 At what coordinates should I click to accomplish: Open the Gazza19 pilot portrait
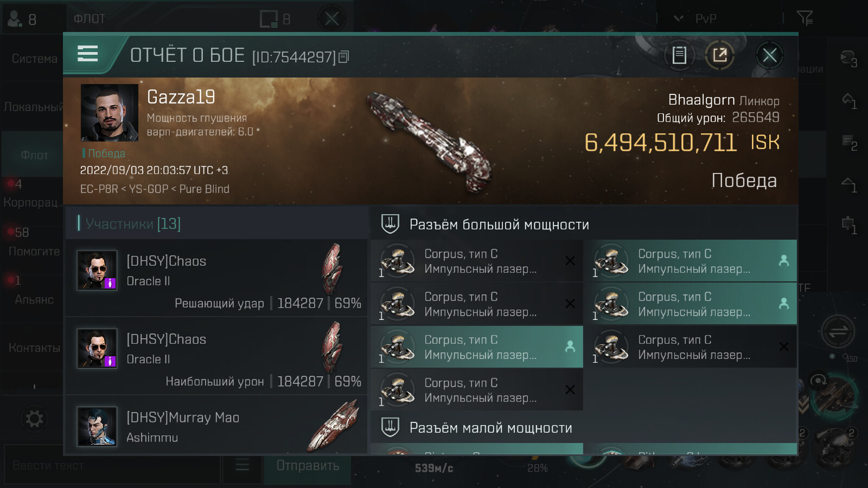point(110,113)
